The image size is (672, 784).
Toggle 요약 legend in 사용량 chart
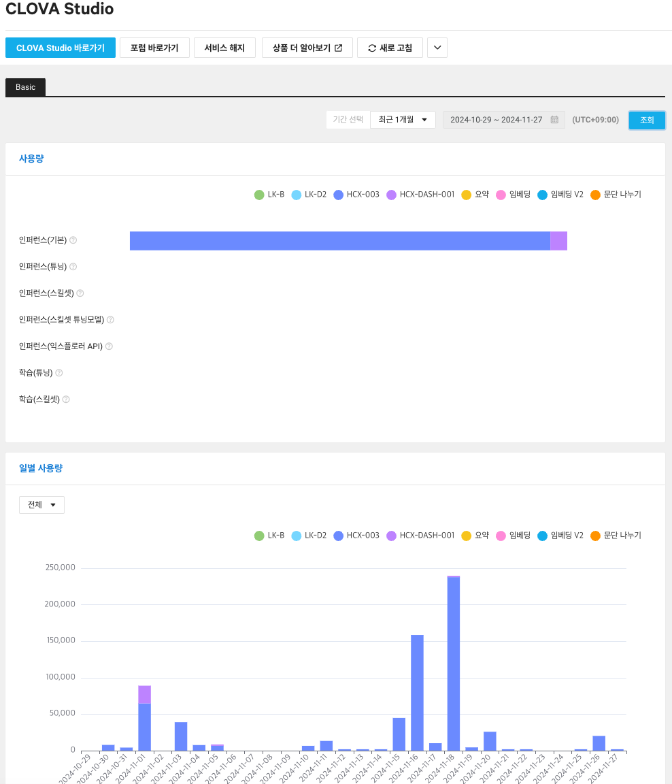(x=475, y=195)
